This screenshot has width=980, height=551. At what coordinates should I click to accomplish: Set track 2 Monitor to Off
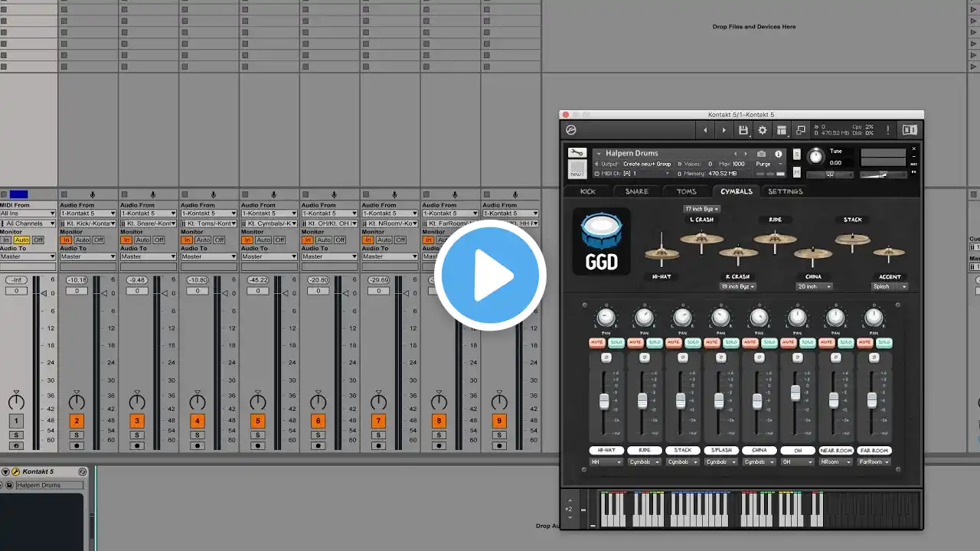(99, 240)
